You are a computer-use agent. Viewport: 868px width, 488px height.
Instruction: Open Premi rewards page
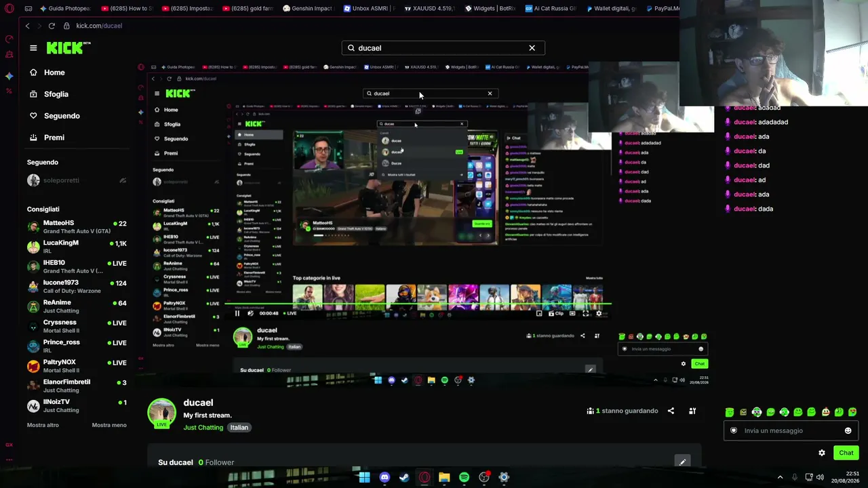pyautogui.click(x=47, y=138)
